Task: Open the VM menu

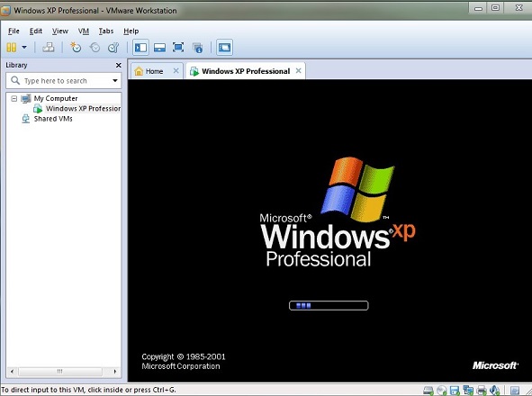Action: 84,31
